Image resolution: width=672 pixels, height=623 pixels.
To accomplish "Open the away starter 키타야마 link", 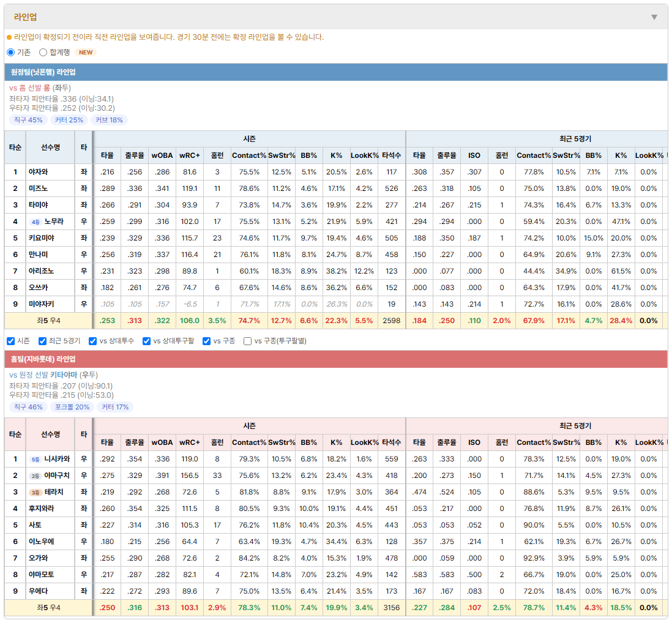I will [64, 375].
